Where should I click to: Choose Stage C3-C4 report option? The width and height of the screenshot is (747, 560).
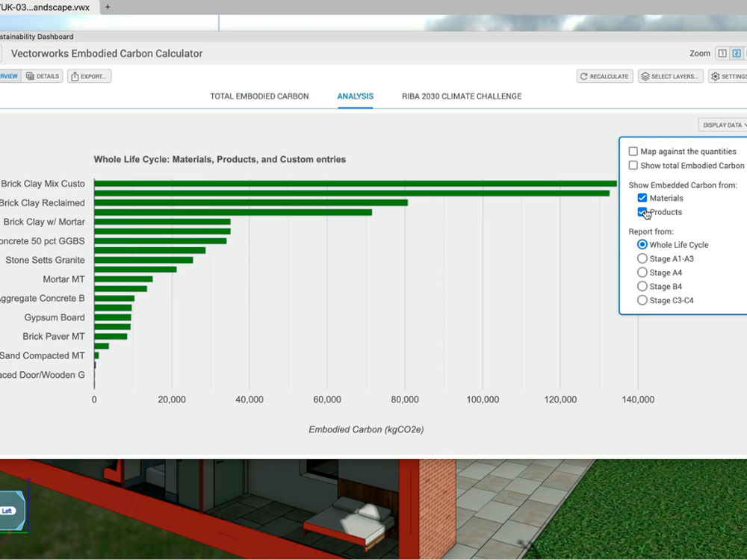tap(642, 300)
